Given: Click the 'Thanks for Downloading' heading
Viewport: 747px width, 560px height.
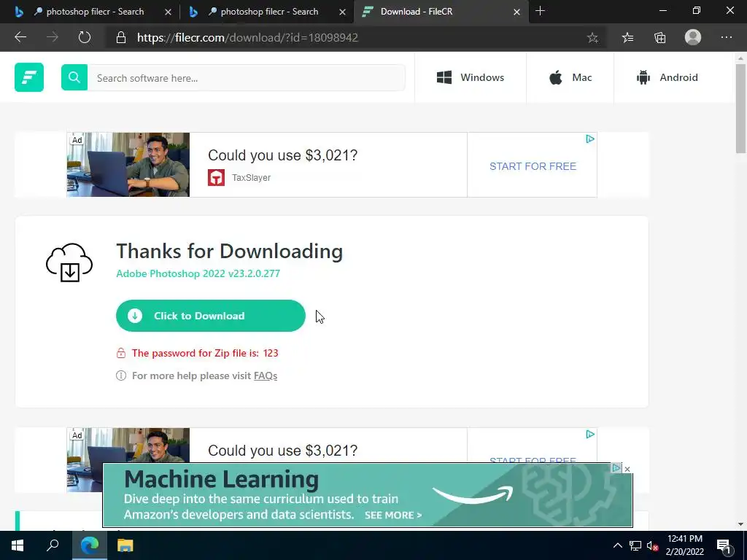Looking at the screenshot, I should [230, 251].
